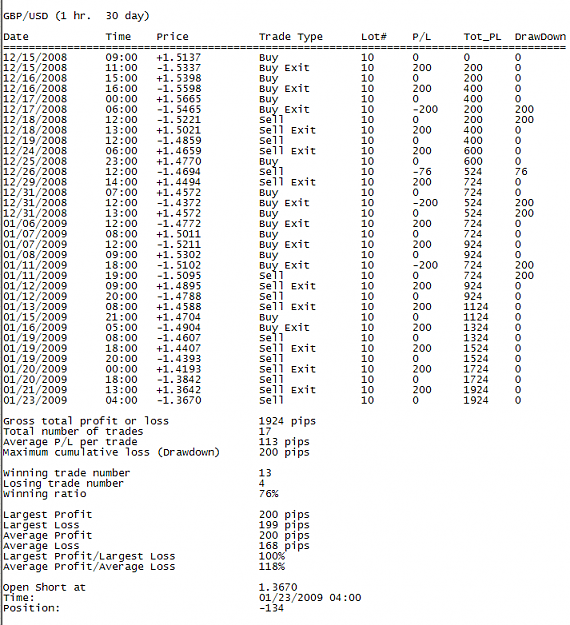This screenshot has height=625, width=570.
Task: Click the '199 pips' largest loss value
Action: [x=284, y=525]
